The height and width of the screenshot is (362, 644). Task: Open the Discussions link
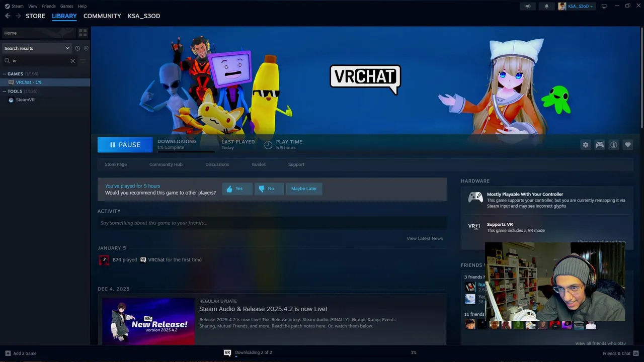(x=217, y=164)
